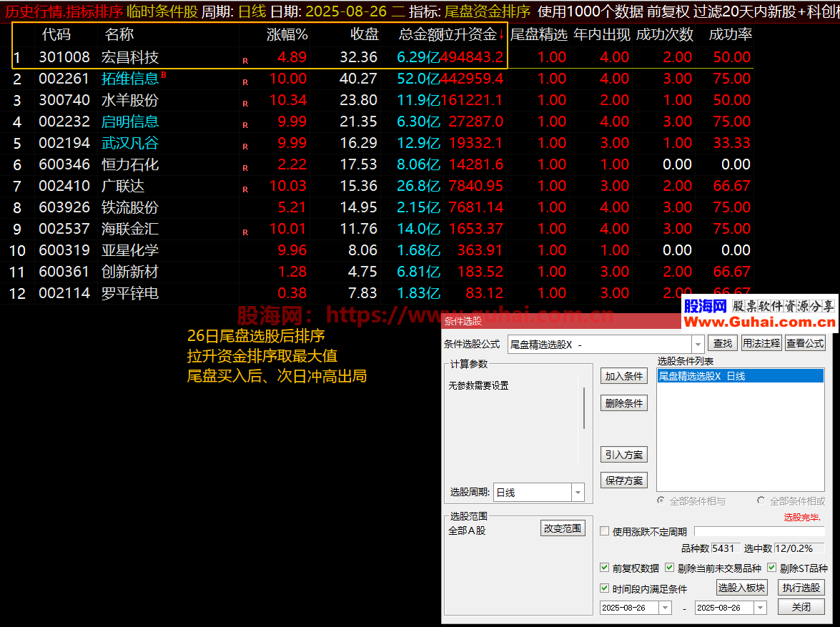Select 全部条件相或 radio option

coord(761,500)
